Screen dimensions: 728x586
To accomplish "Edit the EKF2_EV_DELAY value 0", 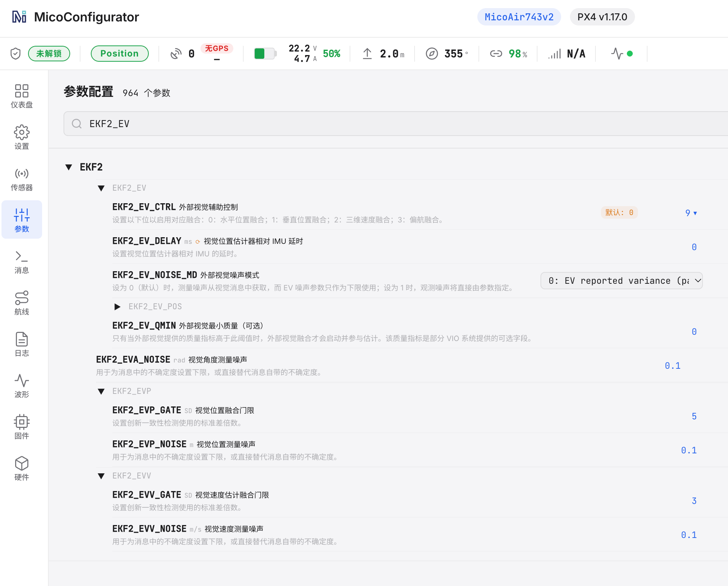I will [x=694, y=247].
